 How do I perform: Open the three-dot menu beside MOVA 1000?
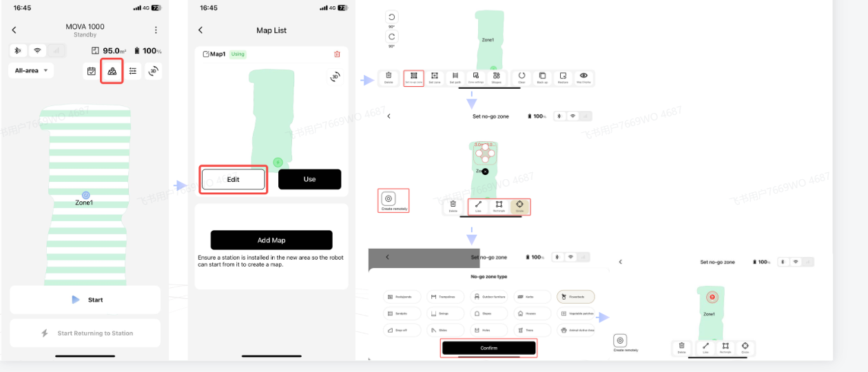point(156,30)
